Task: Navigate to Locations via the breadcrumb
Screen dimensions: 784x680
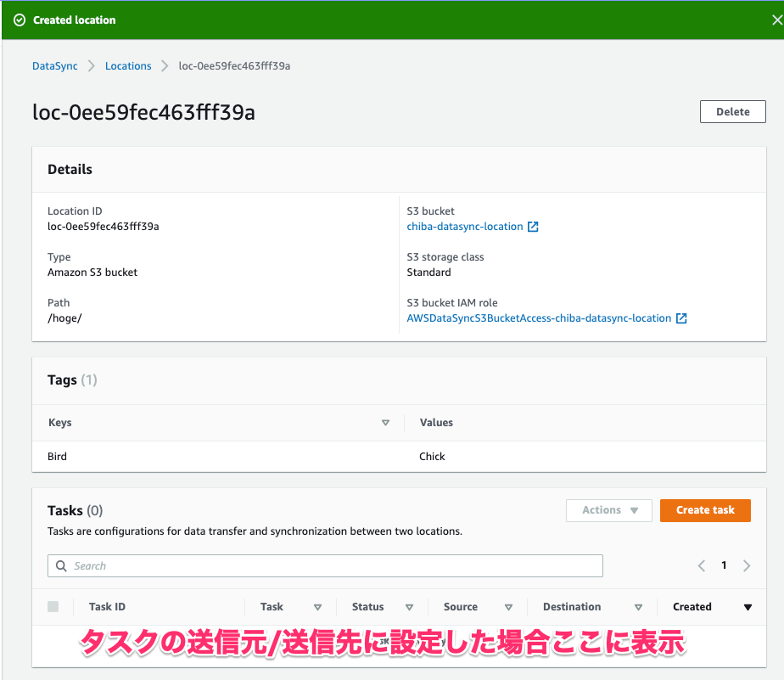Action: coord(128,65)
